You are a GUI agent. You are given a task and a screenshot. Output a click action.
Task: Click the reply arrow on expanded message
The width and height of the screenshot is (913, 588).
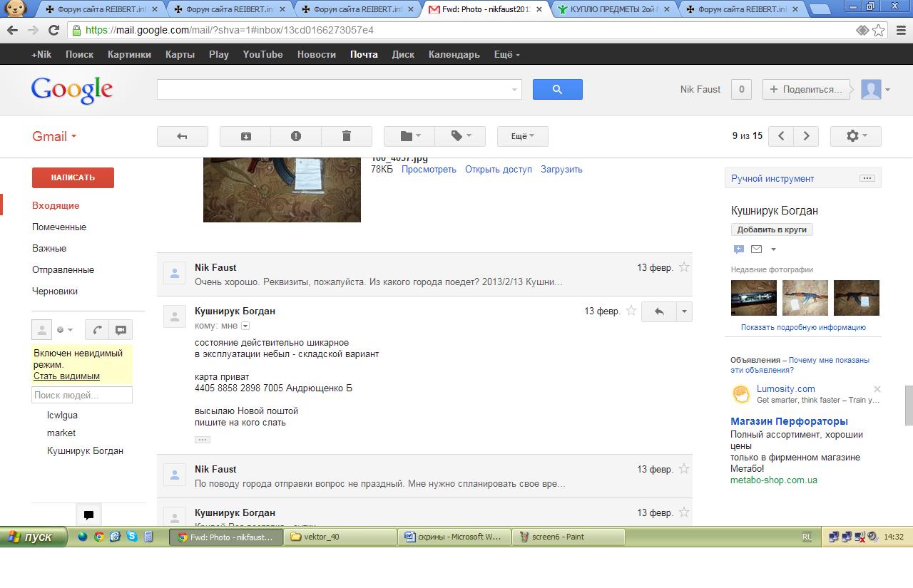[659, 311]
